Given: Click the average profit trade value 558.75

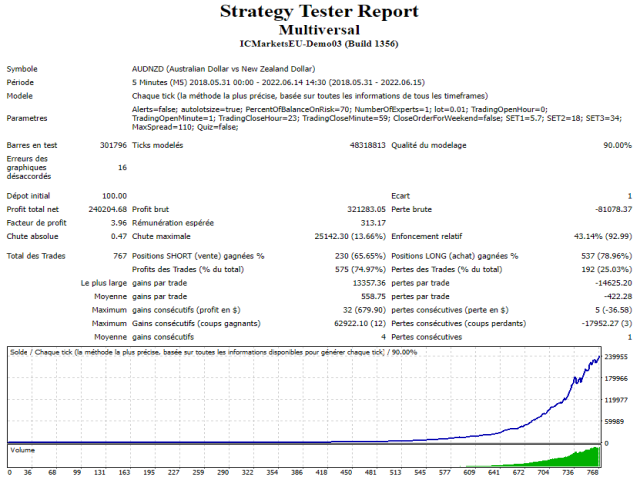Looking at the screenshot, I should tap(373, 296).
